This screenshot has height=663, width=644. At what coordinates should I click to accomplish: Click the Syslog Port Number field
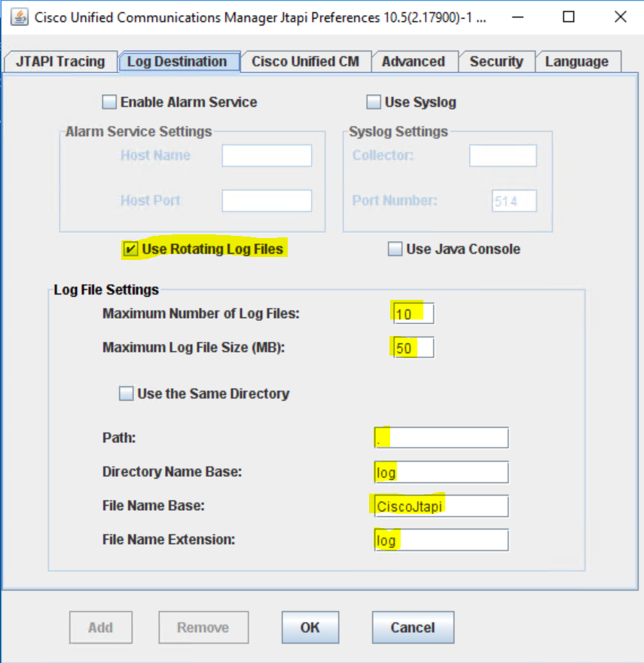[x=514, y=200]
